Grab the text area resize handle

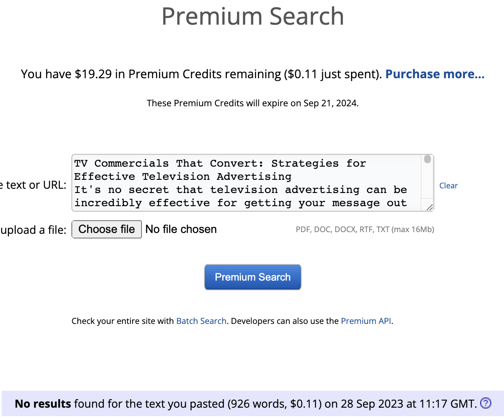pyautogui.click(x=429, y=207)
